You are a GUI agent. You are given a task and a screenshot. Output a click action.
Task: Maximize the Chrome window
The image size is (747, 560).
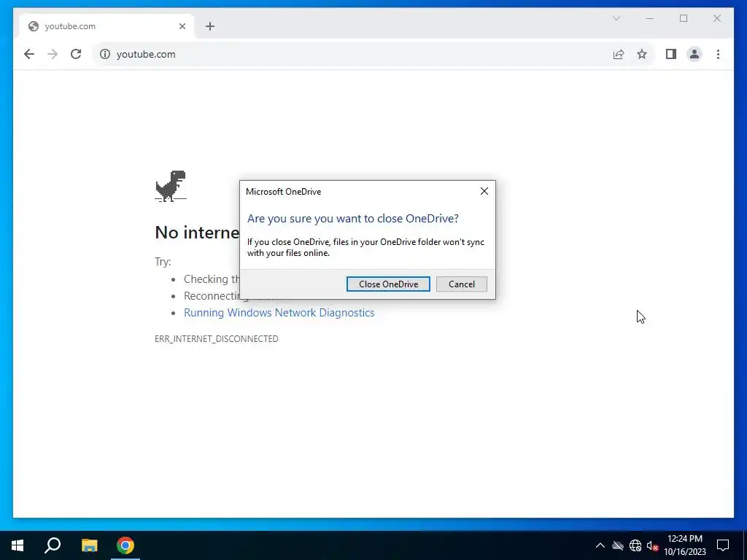(684, 18)
